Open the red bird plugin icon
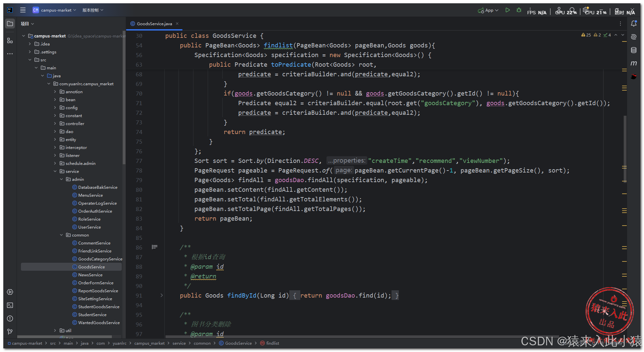 coord(634,77)
